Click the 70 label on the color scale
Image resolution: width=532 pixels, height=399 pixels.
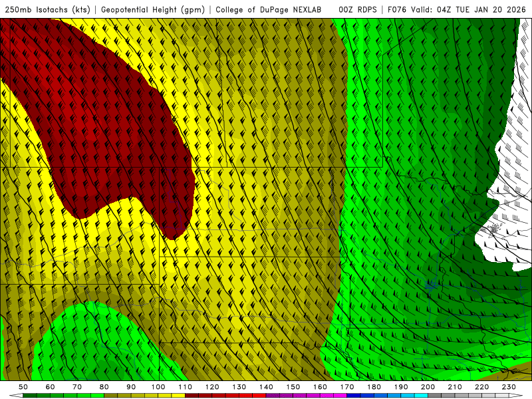point(77,387)
